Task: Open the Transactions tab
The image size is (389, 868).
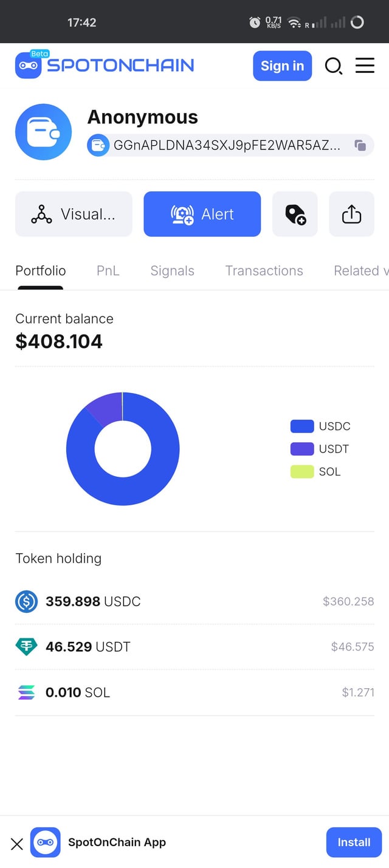Action: point(264,271)
